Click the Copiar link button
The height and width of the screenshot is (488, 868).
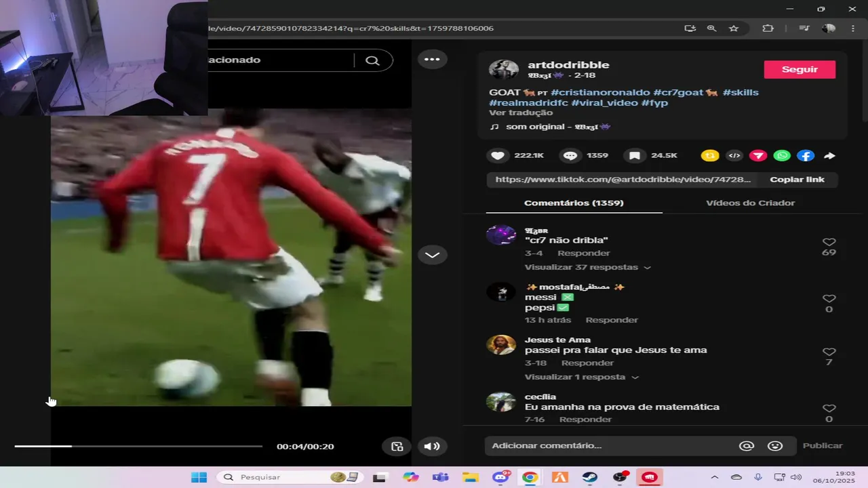pyautogui.click(x=797, y=180)
